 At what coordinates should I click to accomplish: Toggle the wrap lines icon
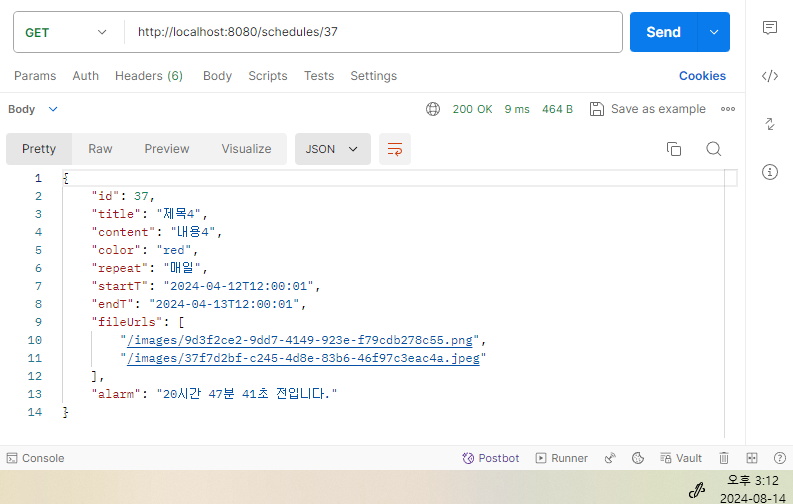click(x=395, y=149)
